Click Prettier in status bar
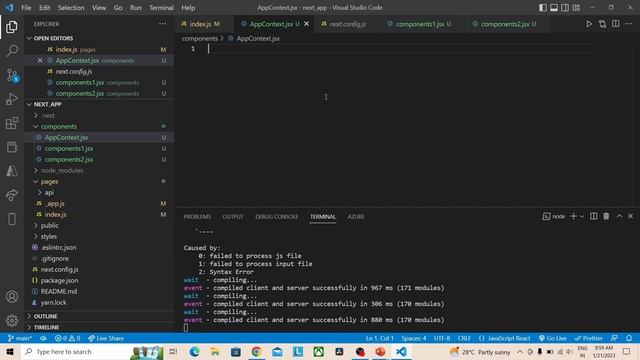This screenshot has height=360, width=640. 588,338
